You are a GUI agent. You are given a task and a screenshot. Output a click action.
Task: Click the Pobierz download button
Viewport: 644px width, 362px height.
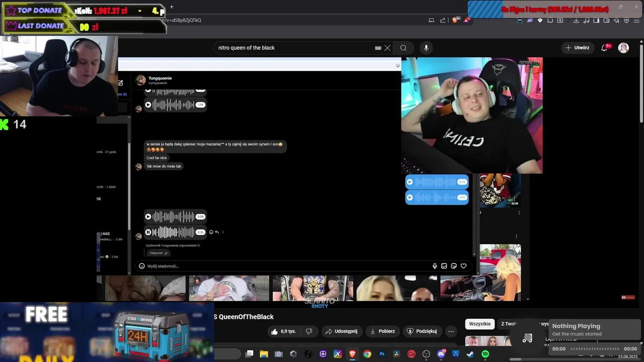382,331
